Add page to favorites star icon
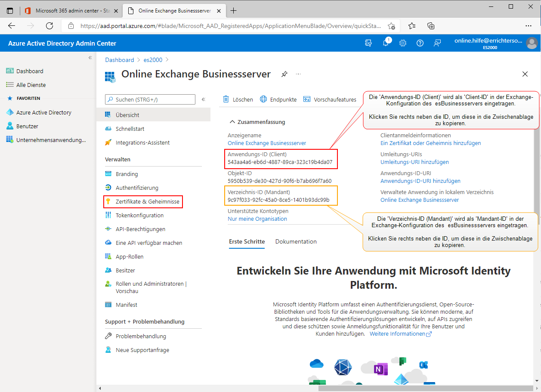The image size is (541, 392). (x=391, y=26)
